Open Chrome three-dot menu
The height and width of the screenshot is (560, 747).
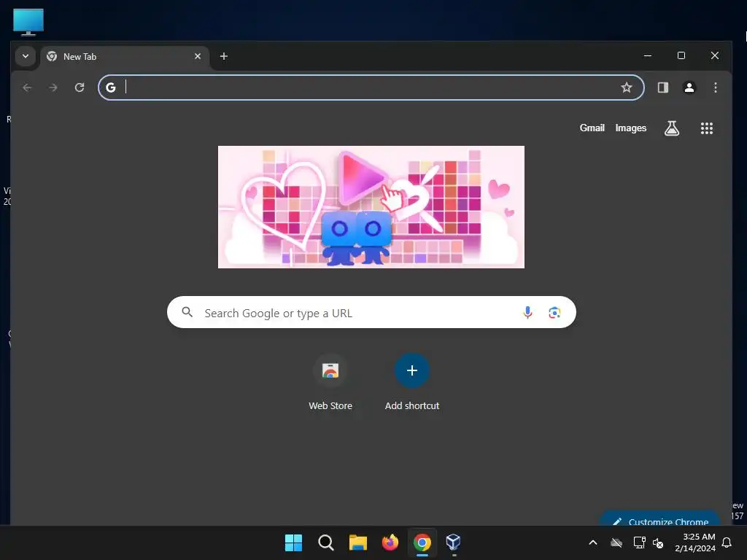pyautogui.click(x=716, y=87)
